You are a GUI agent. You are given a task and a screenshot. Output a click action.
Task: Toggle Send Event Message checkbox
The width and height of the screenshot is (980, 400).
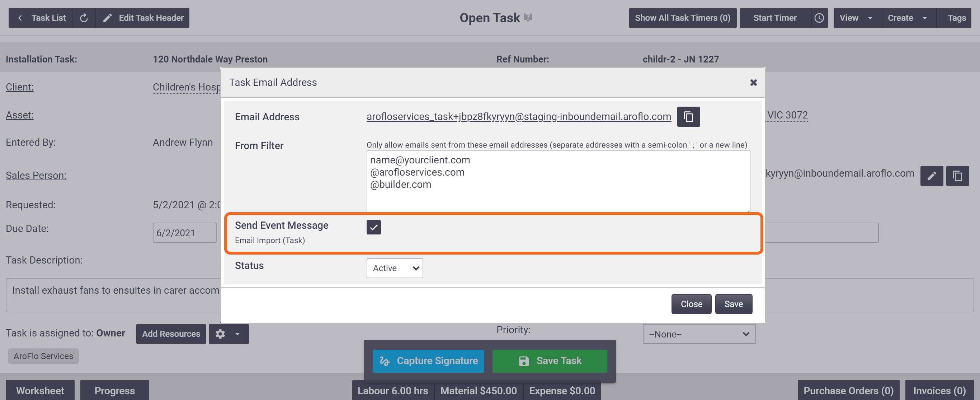[373, 227]
